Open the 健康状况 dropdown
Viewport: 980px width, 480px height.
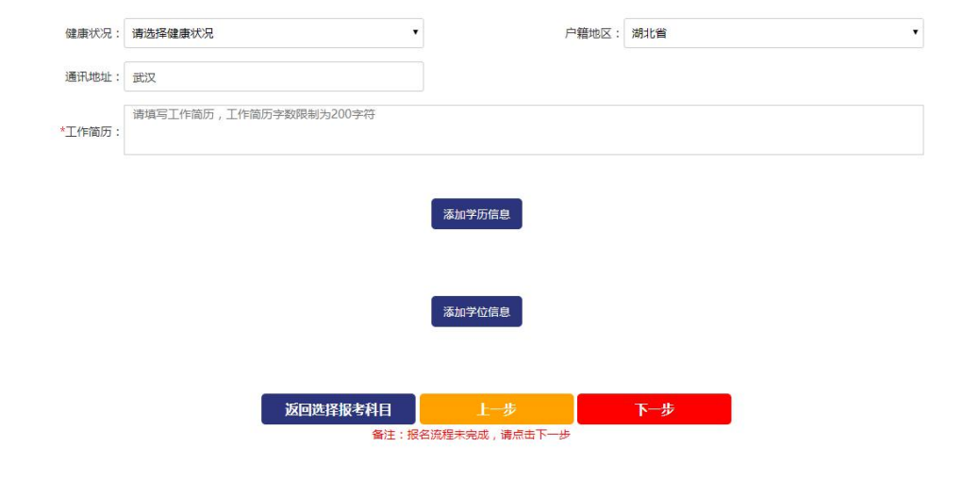(x=273, y=33)
